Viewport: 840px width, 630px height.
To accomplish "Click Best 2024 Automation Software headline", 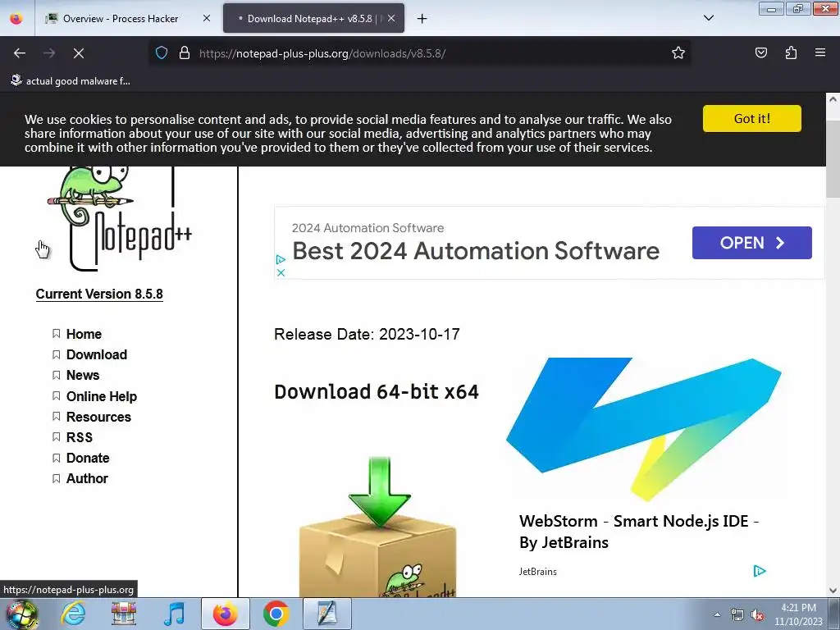I will pyautogui.click(x=476, y=251).
